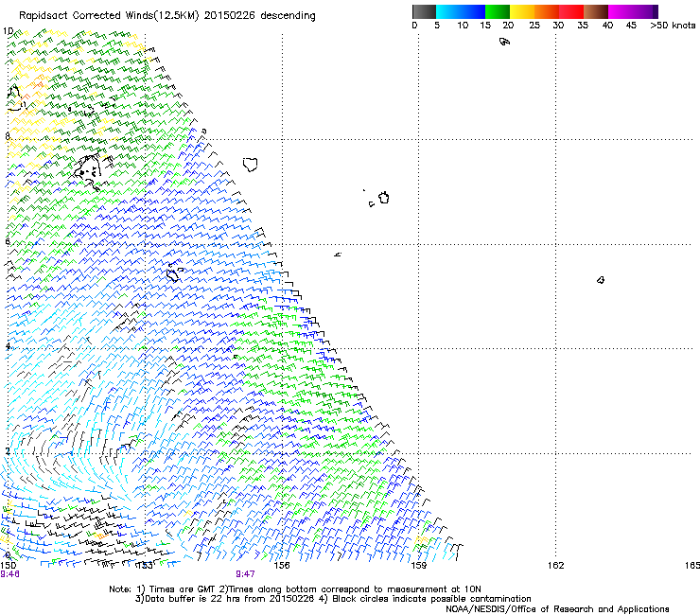This screenshot has width=700, height=615.
Task: Click the '40' legend scale label
Action: click(x=607, y=26)
